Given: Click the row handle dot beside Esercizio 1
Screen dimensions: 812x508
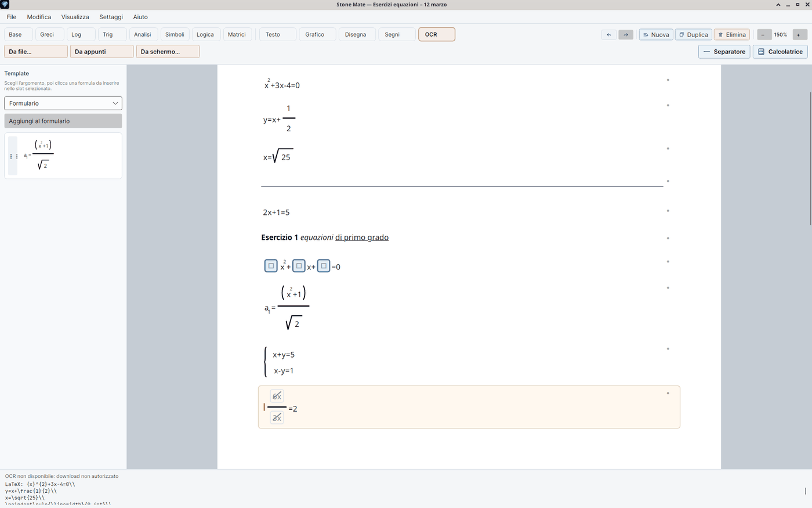Looking at the screenshot, I should coord(668,238).
